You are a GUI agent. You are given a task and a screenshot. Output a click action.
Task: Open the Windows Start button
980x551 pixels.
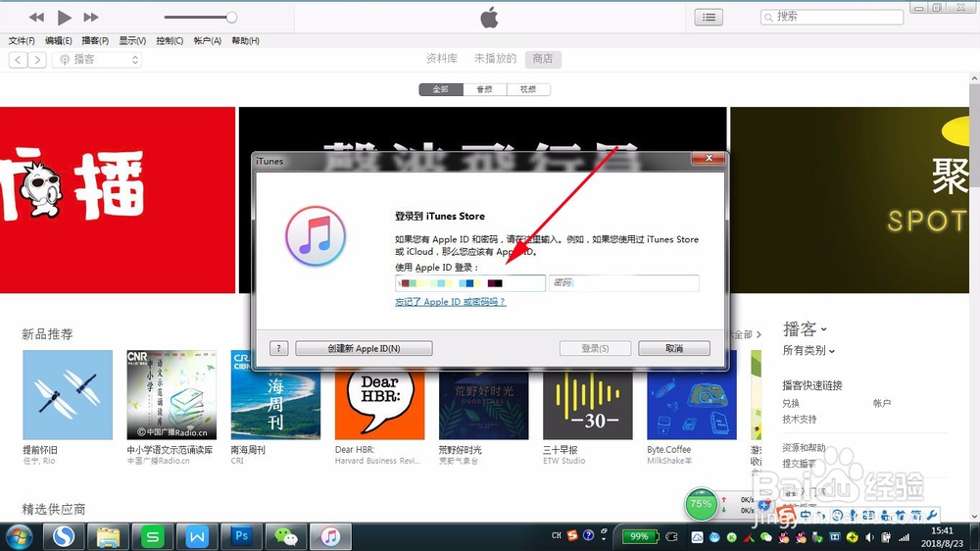(x=19, y=536)
